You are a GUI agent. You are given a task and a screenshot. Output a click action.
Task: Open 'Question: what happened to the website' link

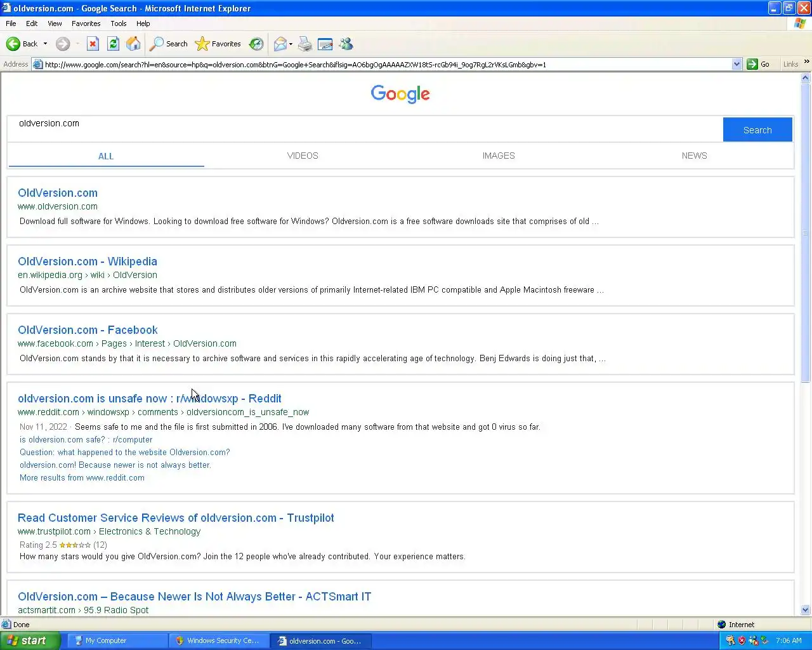click(124, 452)
